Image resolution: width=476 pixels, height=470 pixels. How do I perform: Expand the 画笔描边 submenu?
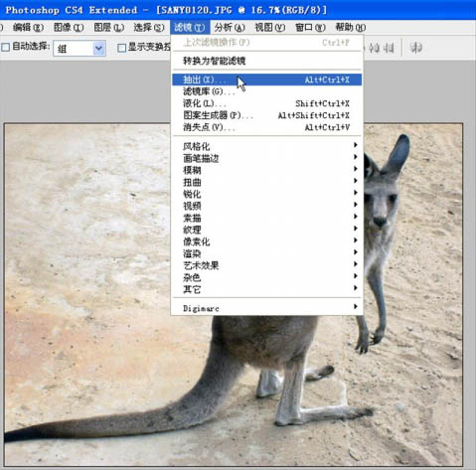click(x=266, y=158)
